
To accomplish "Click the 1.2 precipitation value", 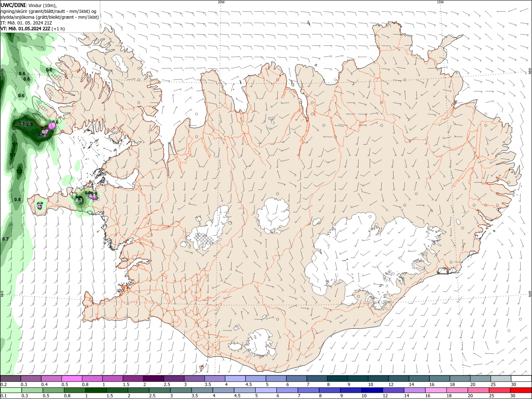I will pos(19,171).
